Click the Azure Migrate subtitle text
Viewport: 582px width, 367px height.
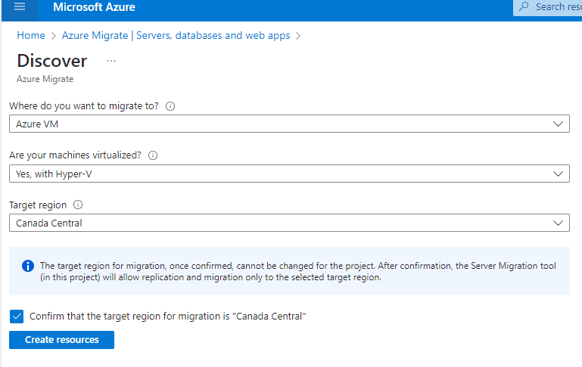[x=45, y=79]
